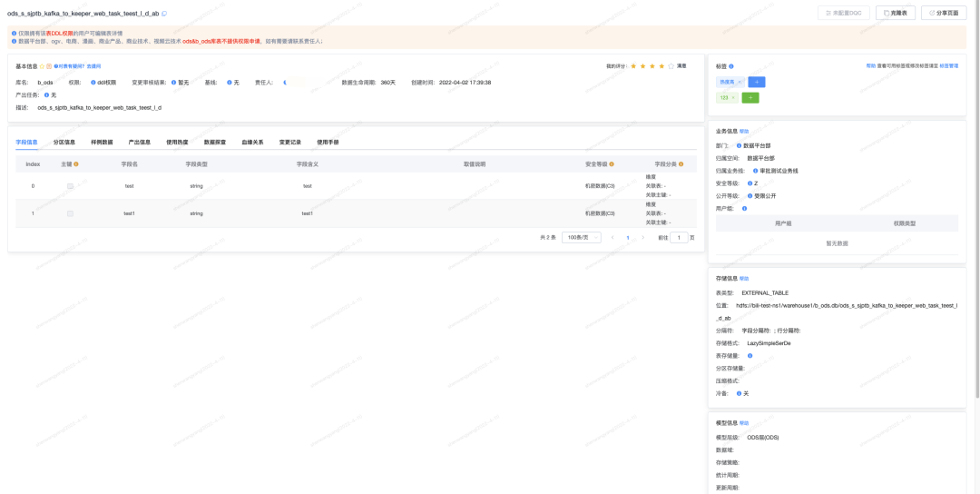The height and width of the screenshot is (494, 980).
Task: Add a tag with the blue plus button
Action: pyautogui.click(x=756, y=82)
